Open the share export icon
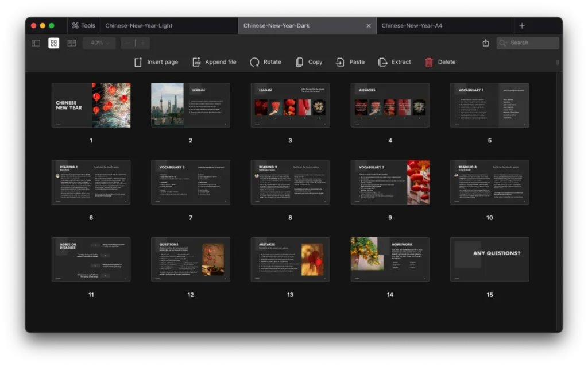The width and height of the screenshot is (588, 366). 486,43
